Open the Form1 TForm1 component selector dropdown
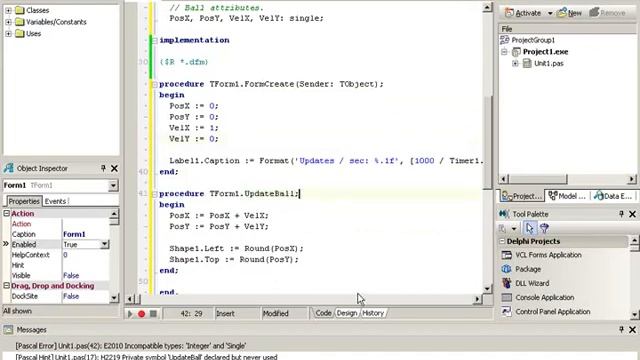This screenshot has height=360, width=640. click(x=113, y=186)
